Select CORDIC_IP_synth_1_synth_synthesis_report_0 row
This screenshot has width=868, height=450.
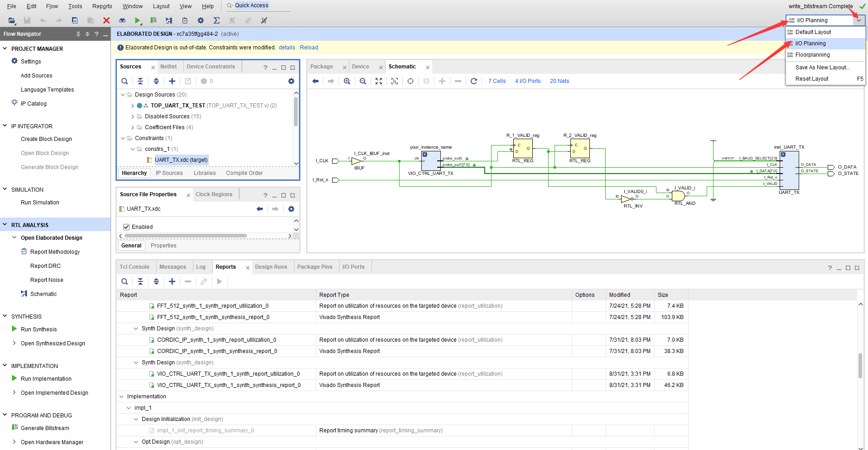[402, 351]
